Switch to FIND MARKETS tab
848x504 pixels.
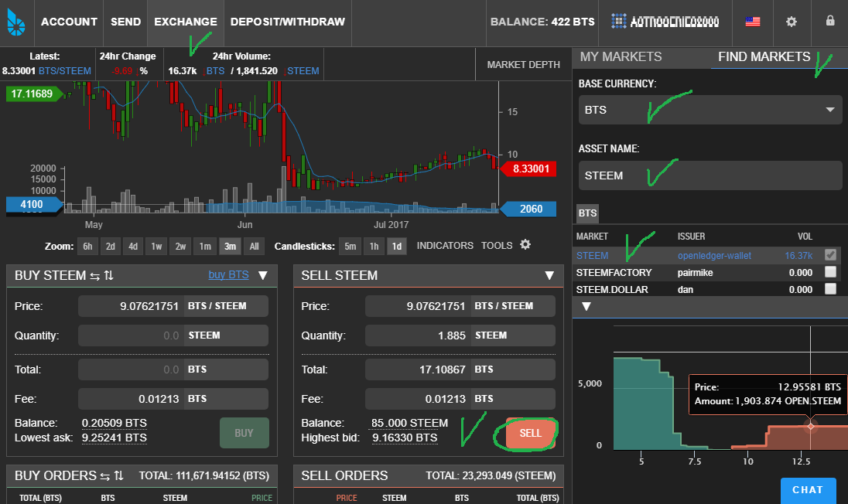764,56
